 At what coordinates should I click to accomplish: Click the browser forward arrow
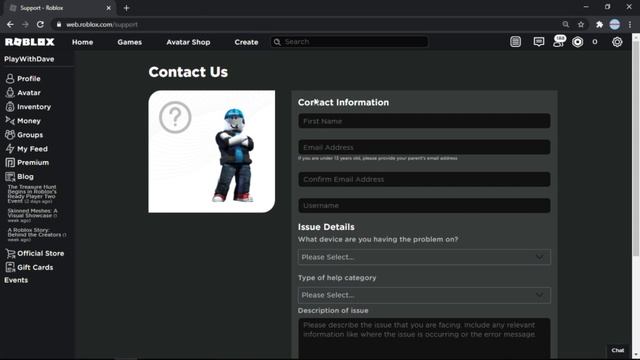25,24
